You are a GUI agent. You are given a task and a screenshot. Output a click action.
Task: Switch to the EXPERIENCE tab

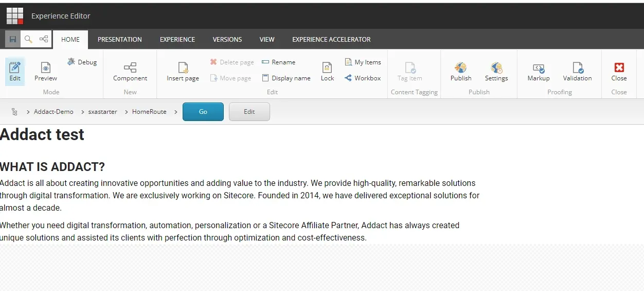coord(177,39)
